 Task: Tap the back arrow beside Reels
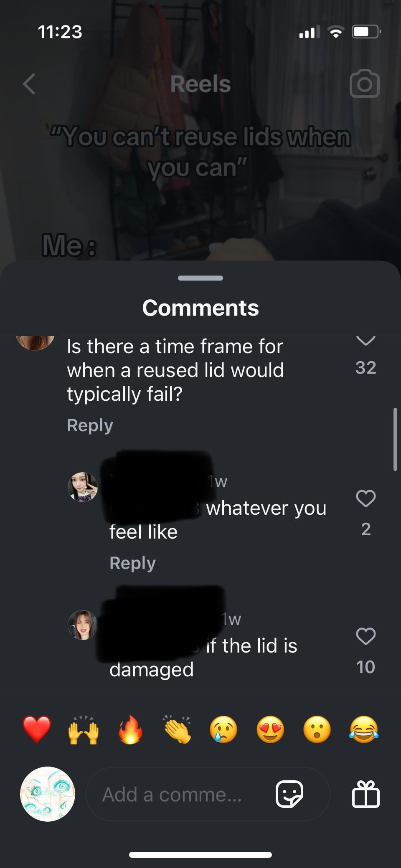point(29,84)
